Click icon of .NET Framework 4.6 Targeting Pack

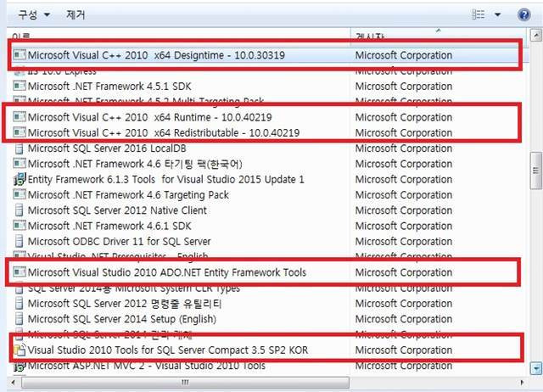[20, 194]
